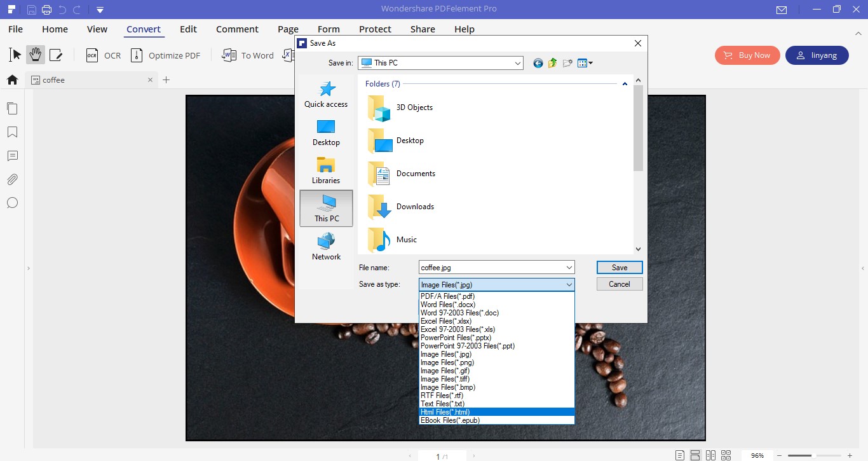Screen dimensions: 868x461
Task: Open the 3D Objects folder
Action: [401, 108]
